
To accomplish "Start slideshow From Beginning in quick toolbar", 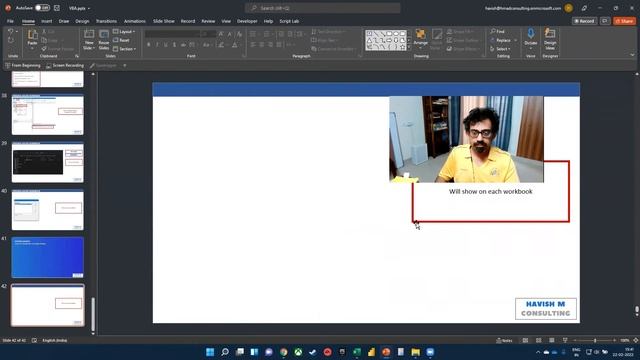I will coord(23,65).
